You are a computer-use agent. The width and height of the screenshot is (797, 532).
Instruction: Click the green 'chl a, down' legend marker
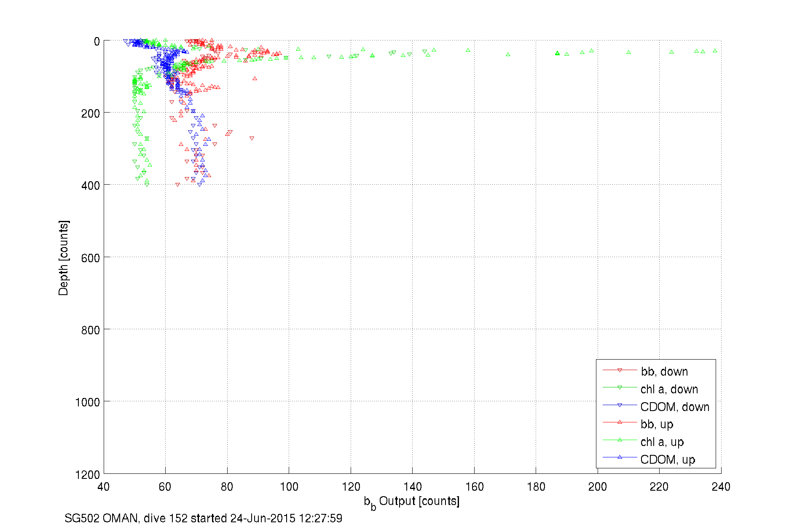pos(620,388)
